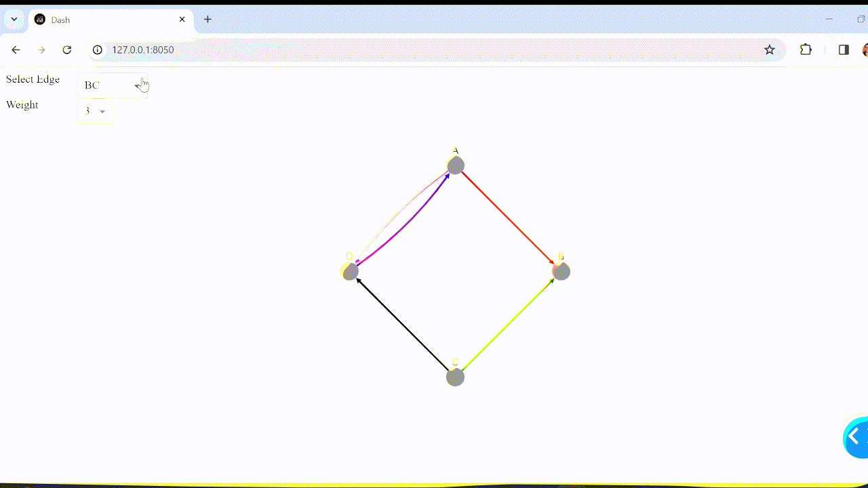This screenshot has height=488, width=868.
Task: Open the Select Edge dropdown showing BC
Action: [112, 85]
